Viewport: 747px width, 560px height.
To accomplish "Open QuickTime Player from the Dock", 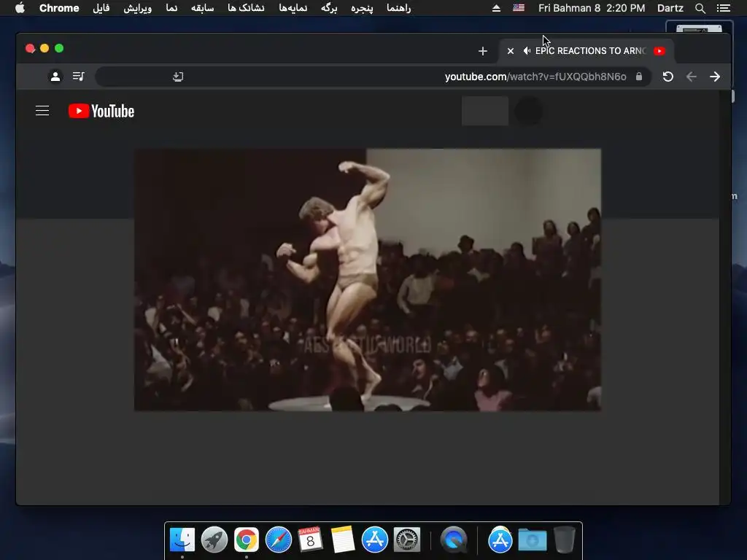I will (454, 540).
